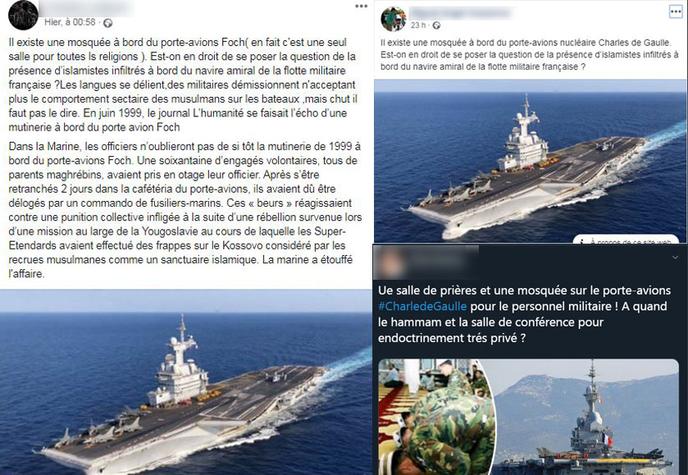Screen dimensions: 688x475
Task: Open the dark circular avatar of the Foch post author
Action: [x=23, y=14]
